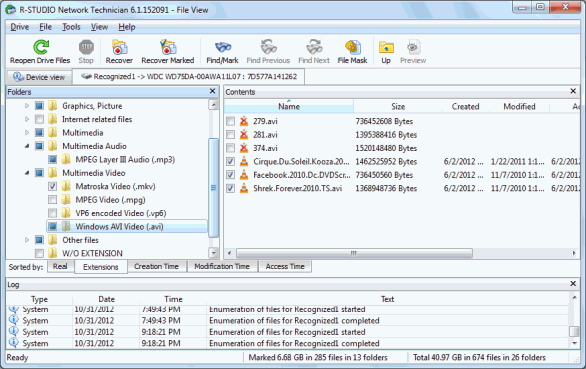Click the Shrek.Forever.2010.TS.avi file icon
This screenshot has width=586, height=369.
(244, 188)
